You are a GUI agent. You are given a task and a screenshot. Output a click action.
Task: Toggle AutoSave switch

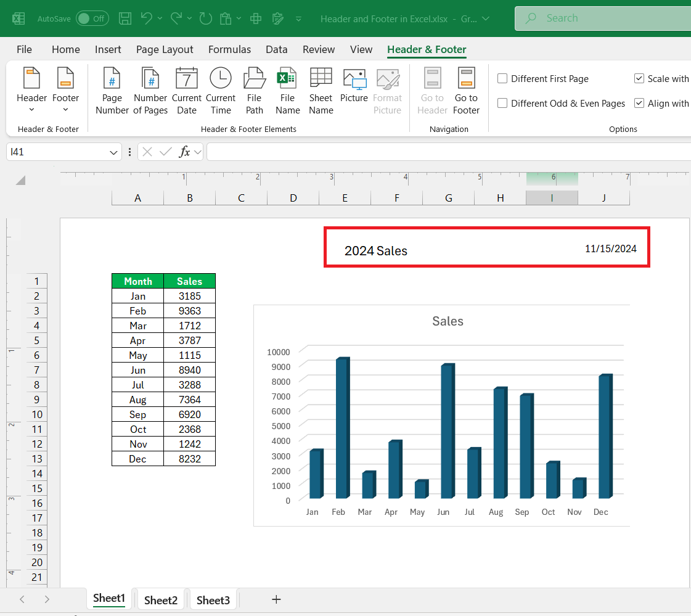92,18
